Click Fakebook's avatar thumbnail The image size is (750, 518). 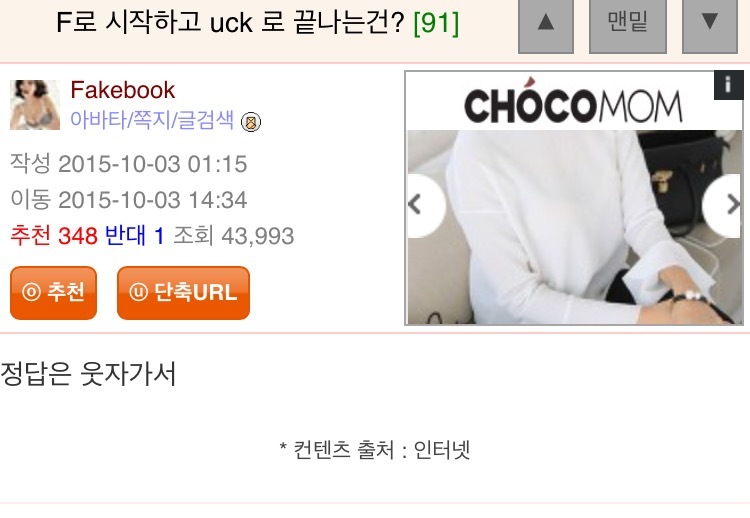pos(35,105)
